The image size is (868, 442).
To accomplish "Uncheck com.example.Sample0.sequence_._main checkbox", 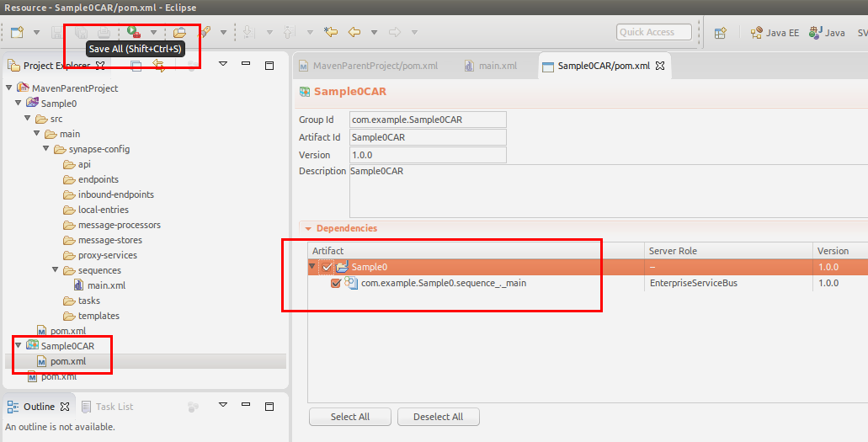I will (x=337, y=284).
